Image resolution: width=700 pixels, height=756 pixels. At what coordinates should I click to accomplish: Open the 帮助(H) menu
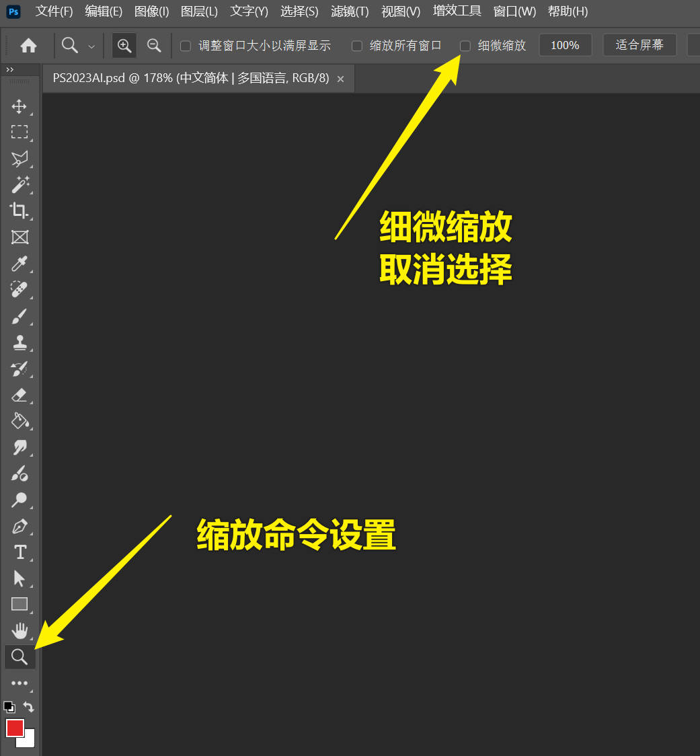coord(568,11)
